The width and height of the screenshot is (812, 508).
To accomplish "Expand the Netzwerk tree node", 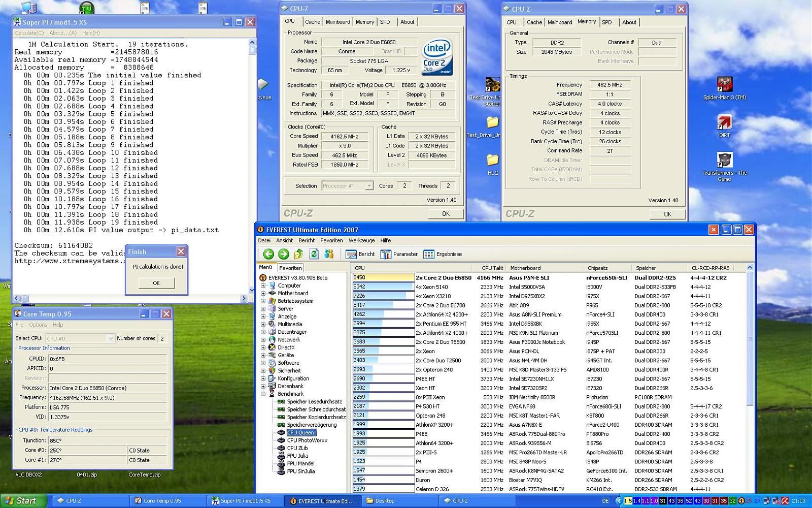I will coord(263,339).
